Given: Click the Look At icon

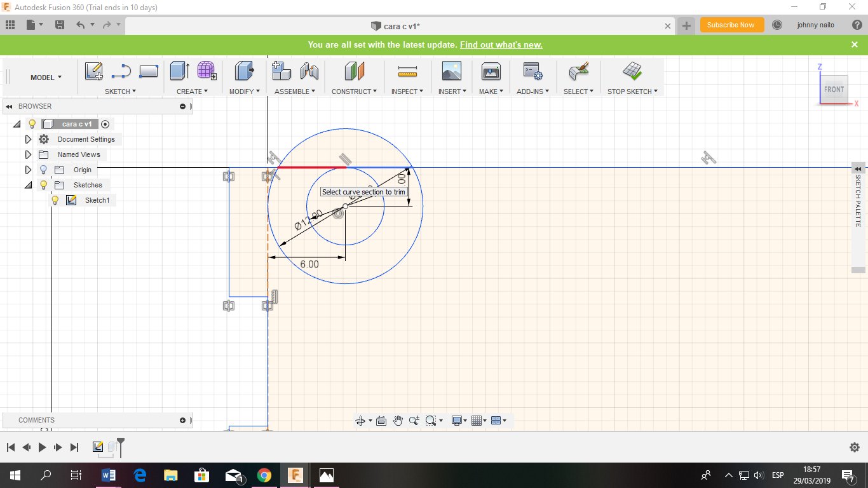Looking at the screenshot, I should click(381, 421).
